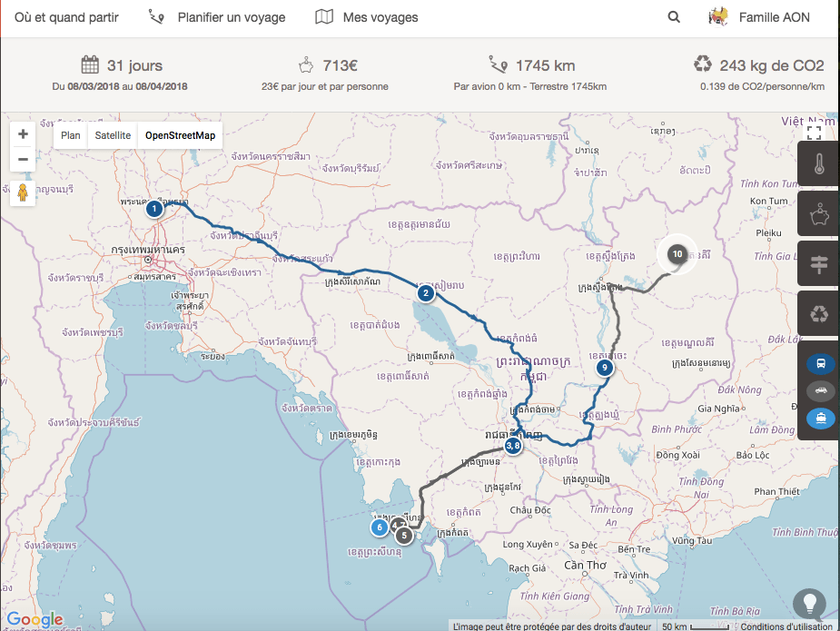Toggle the boat transport filter
This screenshot has height=631, width=840.
tap(820, 419)
